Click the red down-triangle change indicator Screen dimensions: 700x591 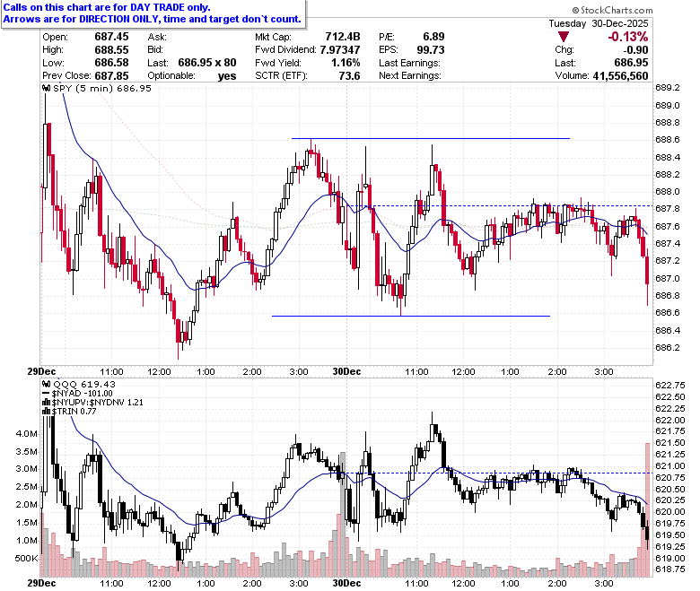[564, 37]
